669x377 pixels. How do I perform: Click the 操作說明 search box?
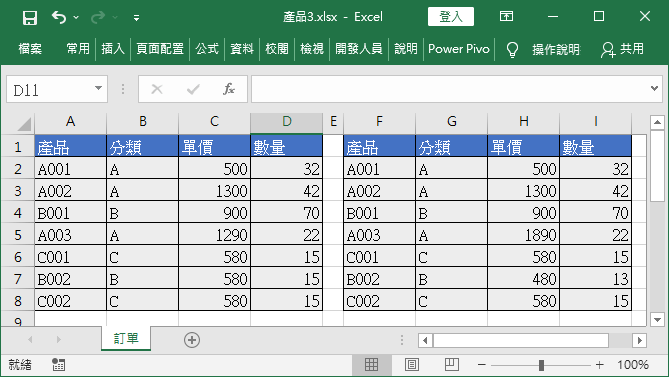(x=556, y=49)
